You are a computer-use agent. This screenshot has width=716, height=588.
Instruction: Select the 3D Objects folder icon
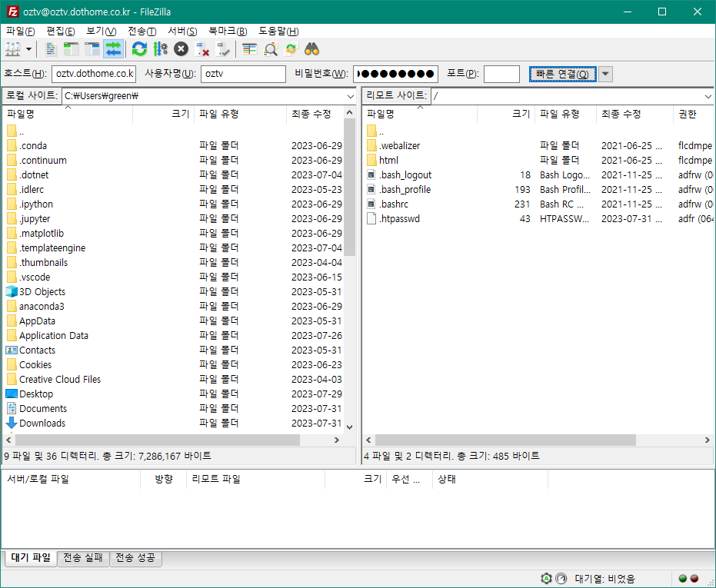tap(12, 292)
